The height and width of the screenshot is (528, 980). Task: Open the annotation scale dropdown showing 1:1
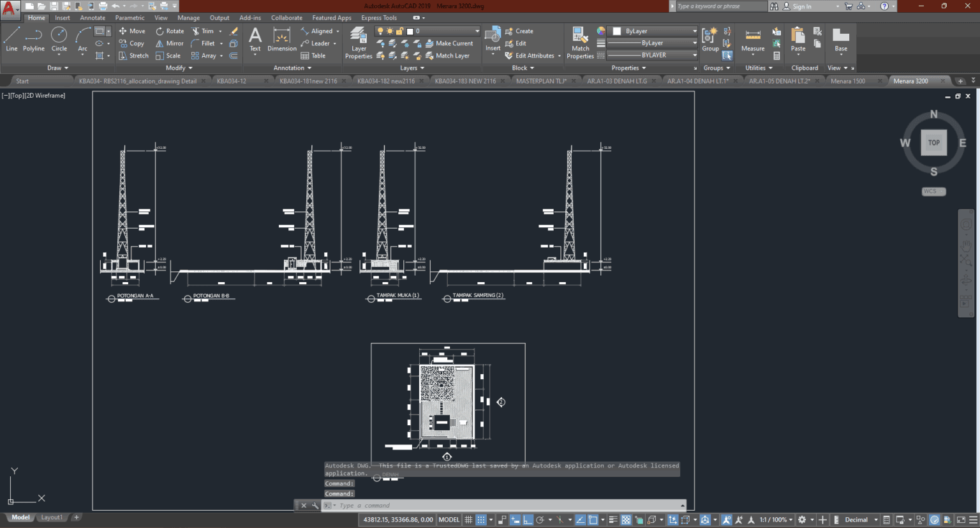[774, 519]
